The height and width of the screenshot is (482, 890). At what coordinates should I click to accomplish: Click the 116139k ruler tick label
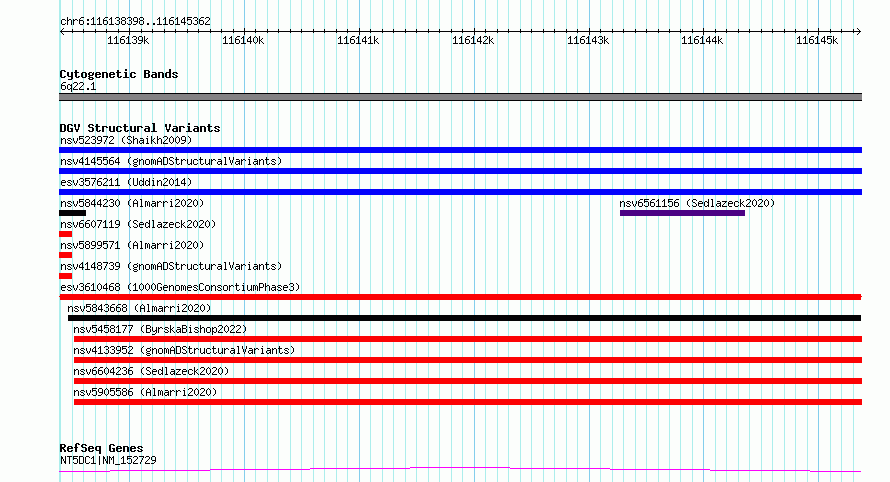[x=128, y=40]
